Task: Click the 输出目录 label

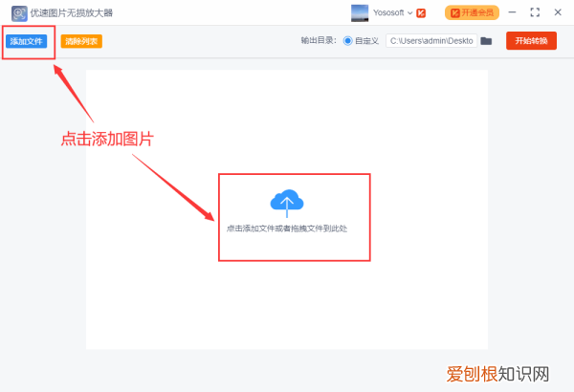Action: (x=319, y=40)
